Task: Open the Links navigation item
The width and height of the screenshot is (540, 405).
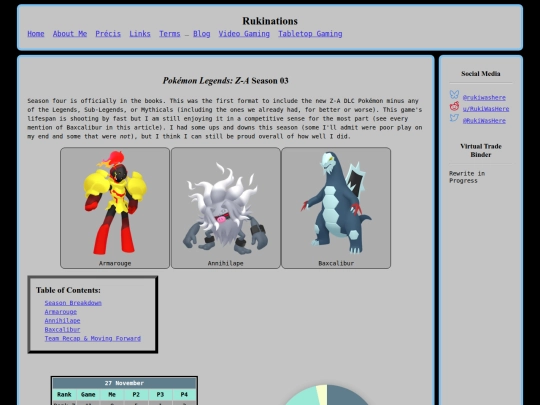Action: 140,34
